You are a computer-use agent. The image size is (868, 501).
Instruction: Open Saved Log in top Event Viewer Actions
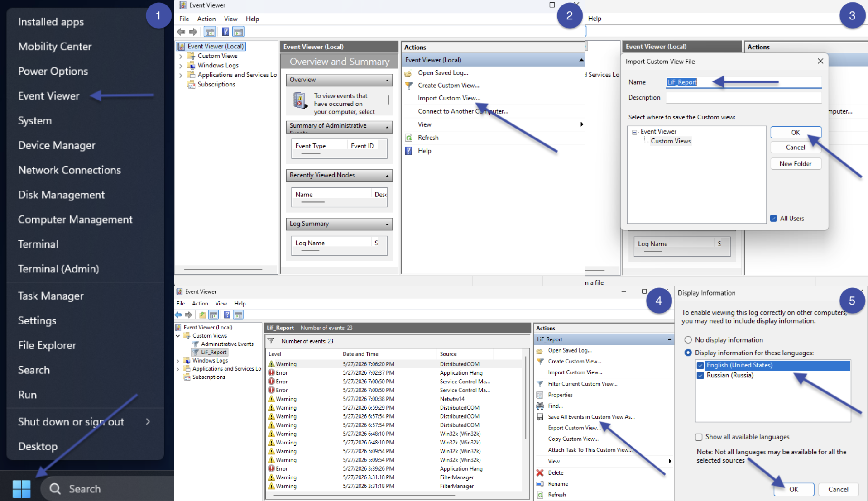click(443, 72)
